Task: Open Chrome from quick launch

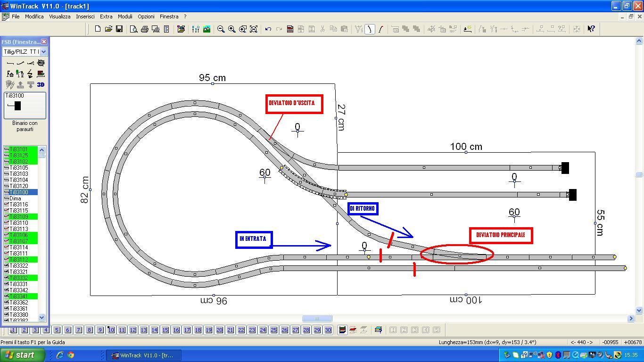Action: [70, 355]
